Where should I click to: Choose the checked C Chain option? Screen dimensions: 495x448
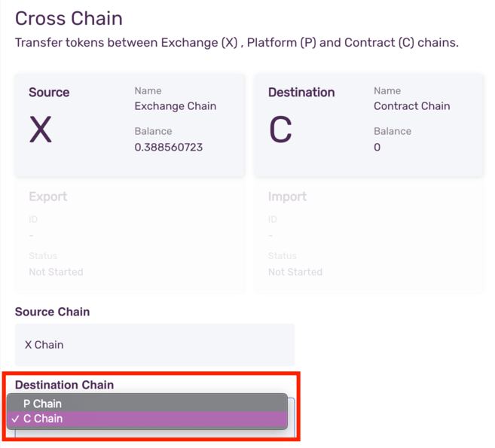[43, 419]
